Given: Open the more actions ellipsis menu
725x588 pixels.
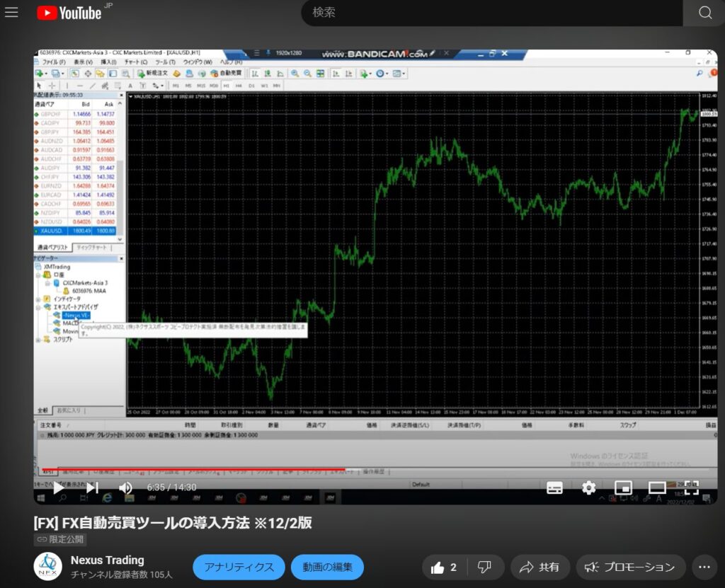Looking at the screenshot, I should [704, 567].
